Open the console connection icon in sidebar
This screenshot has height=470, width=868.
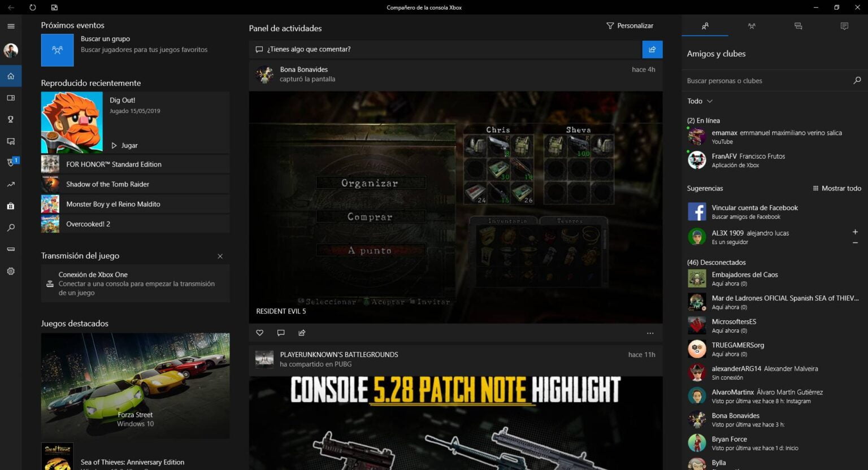11,249
